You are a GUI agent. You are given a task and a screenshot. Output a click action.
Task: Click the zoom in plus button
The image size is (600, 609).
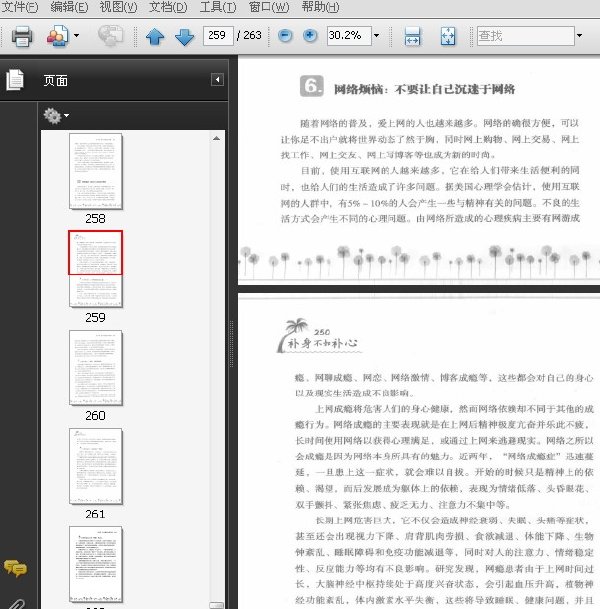310,36
